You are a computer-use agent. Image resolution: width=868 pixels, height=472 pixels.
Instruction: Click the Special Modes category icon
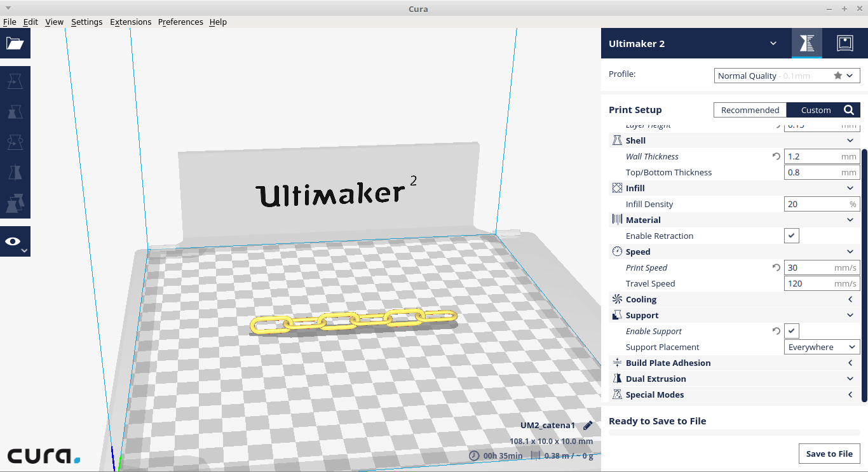pos(617,394)
